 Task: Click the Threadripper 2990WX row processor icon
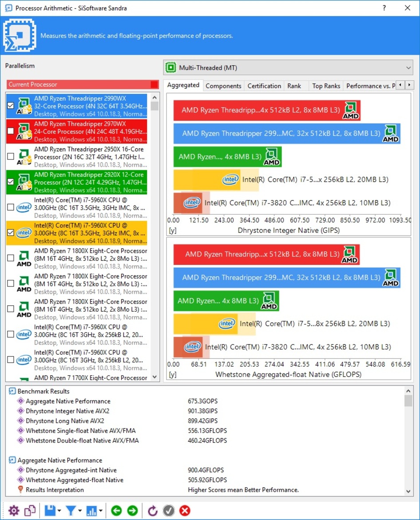[x=24, y=106]
